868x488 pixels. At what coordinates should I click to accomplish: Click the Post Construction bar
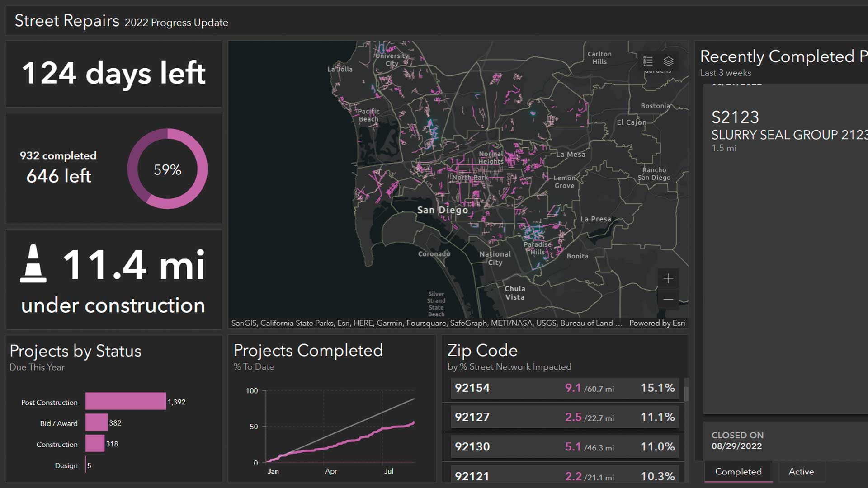(x=125, y=401)
